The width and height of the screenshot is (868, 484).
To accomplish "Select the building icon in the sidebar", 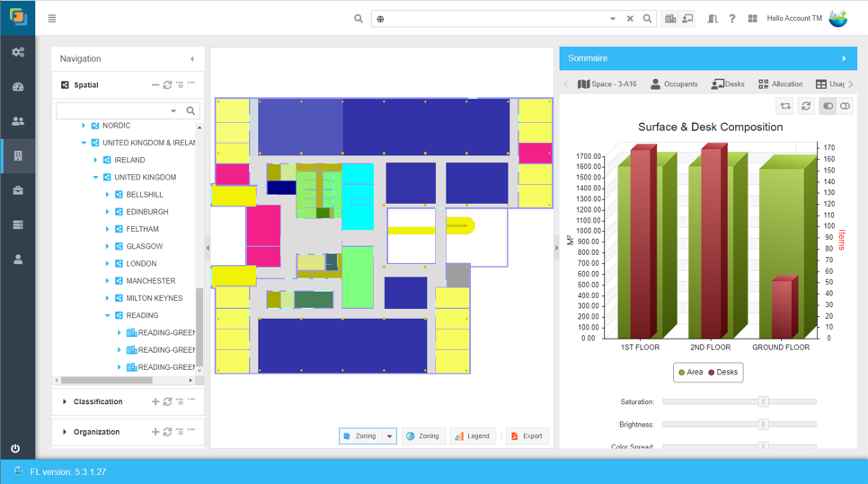I will tap(18, 156).
